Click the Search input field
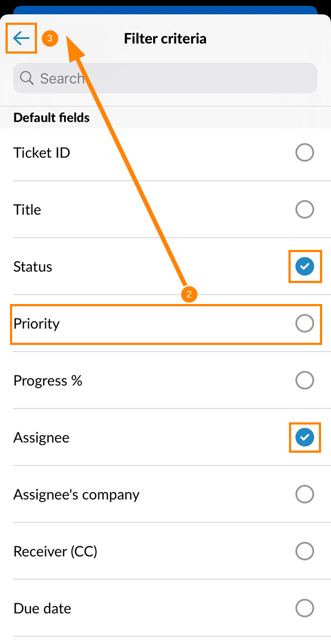Viewport: 331px width, 644px height. [165, 78]
